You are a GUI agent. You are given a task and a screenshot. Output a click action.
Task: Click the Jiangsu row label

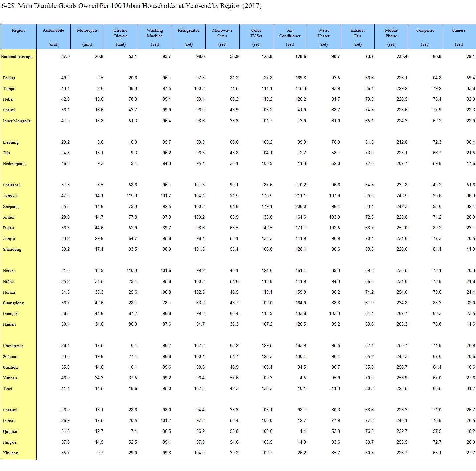pos(10,196)
